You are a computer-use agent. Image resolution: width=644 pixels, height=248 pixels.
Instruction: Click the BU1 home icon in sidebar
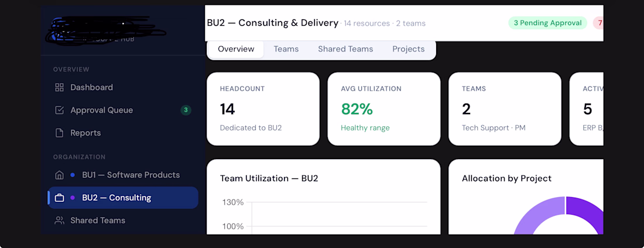[60, 175]
